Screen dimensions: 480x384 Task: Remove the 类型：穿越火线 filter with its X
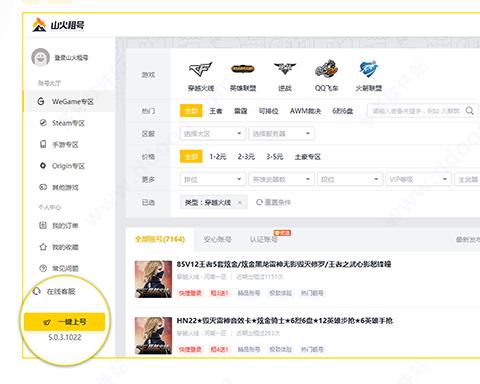pyautogui.click(x=239, y=202)
